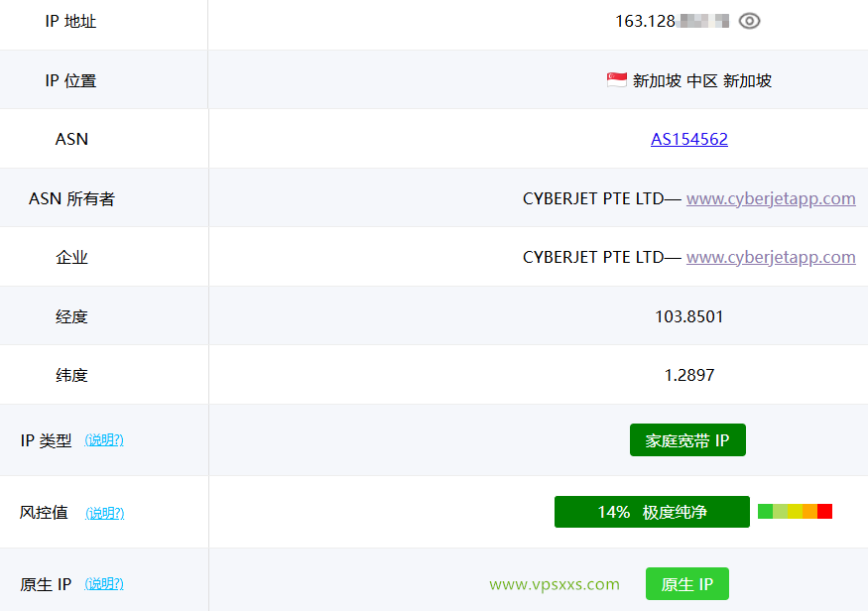Image resolution: width=868 pixels, height=611 pixels.
Task: Click the eye icon to reveal full IP address
Action: [x=749, y=20]
